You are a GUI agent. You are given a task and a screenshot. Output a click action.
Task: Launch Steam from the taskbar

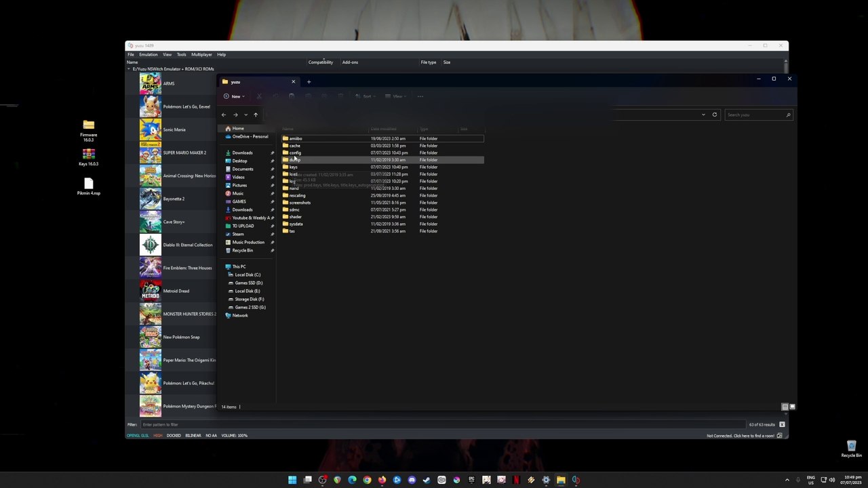[x=427, y=480]
